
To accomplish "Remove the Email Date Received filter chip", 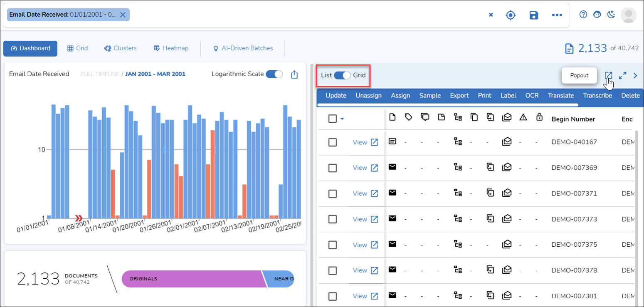I will (123, 15).
